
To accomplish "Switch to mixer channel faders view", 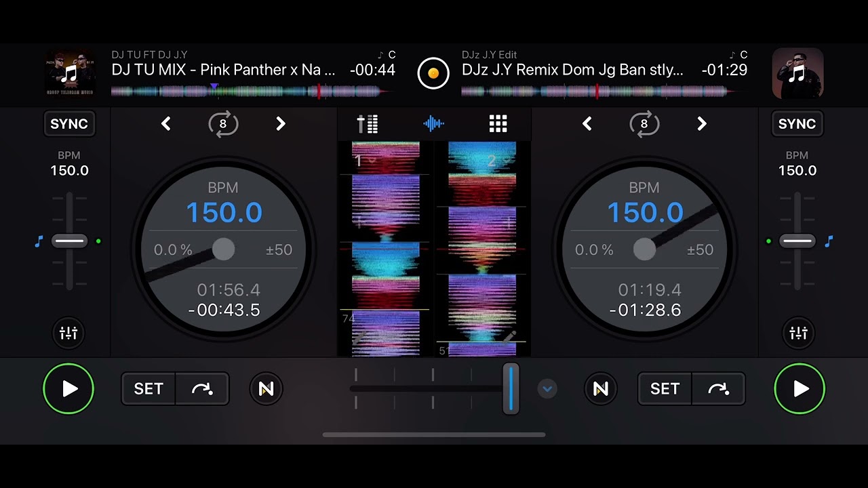I will point(368,124).
